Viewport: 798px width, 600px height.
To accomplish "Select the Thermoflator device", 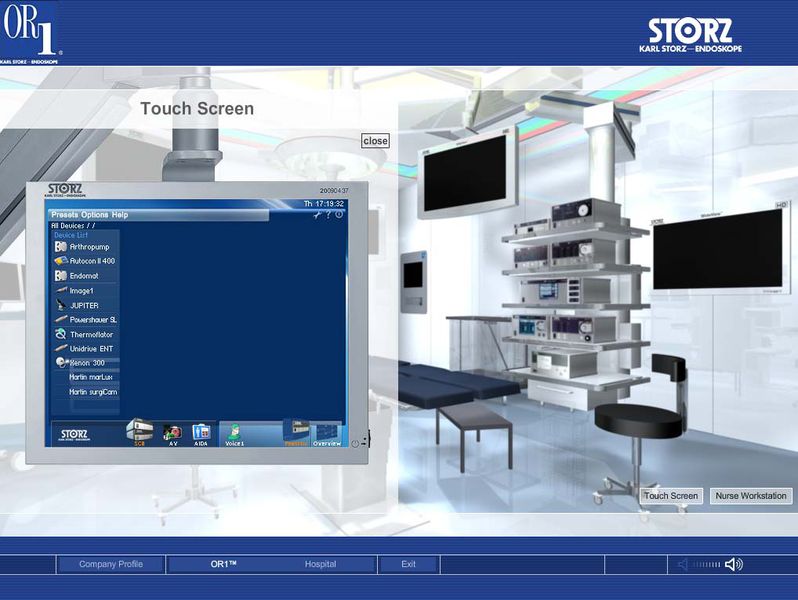I will tap(86, 334).
